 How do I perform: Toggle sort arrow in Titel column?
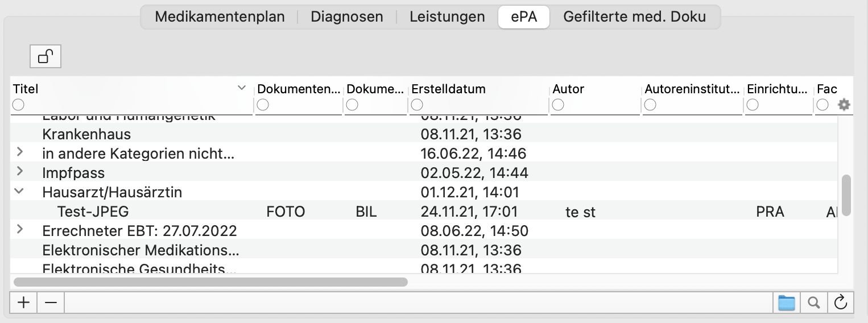(x=242, y=88)
